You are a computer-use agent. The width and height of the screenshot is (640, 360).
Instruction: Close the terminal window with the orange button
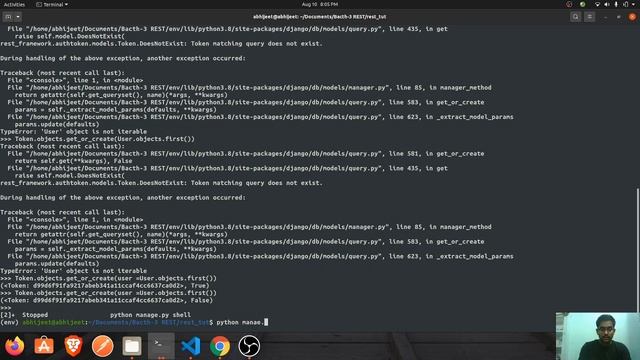(632, 17)
